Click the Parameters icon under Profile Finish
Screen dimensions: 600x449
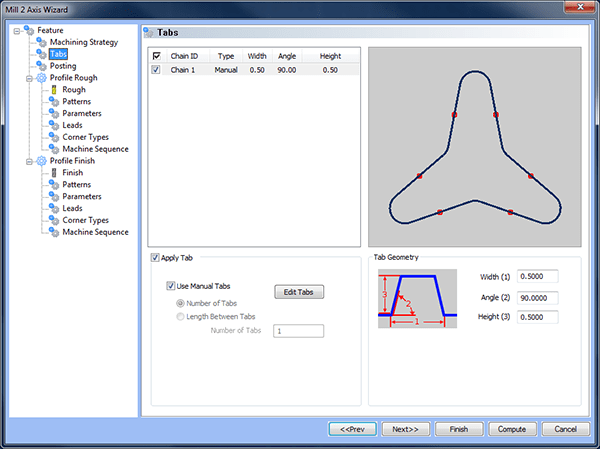(x=54, y=196)
